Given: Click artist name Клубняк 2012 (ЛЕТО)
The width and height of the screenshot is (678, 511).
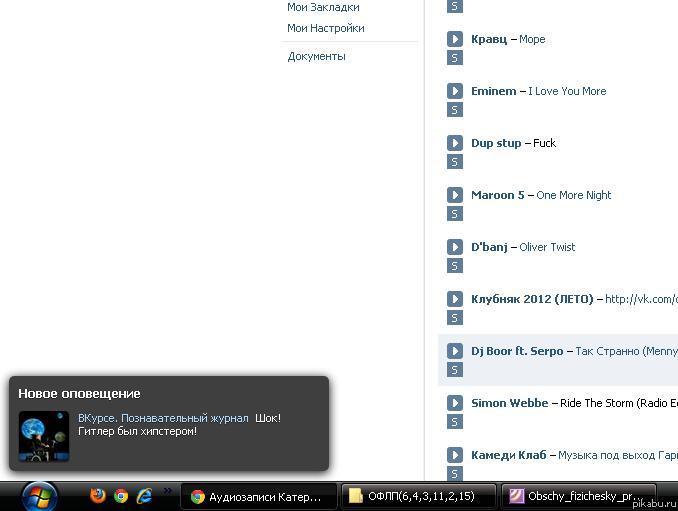Looking at the screenshot, I should 532,299.
